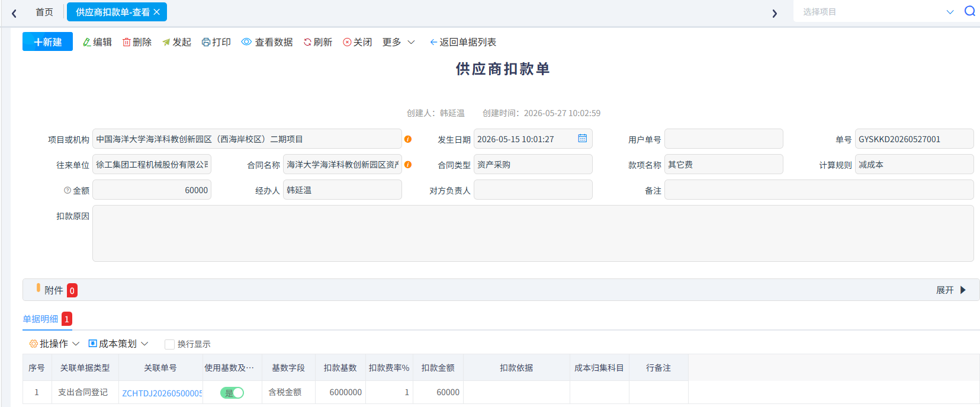Click the 成本归集科目 column header
Screen dimensions: 980x407
pos(599,368)
